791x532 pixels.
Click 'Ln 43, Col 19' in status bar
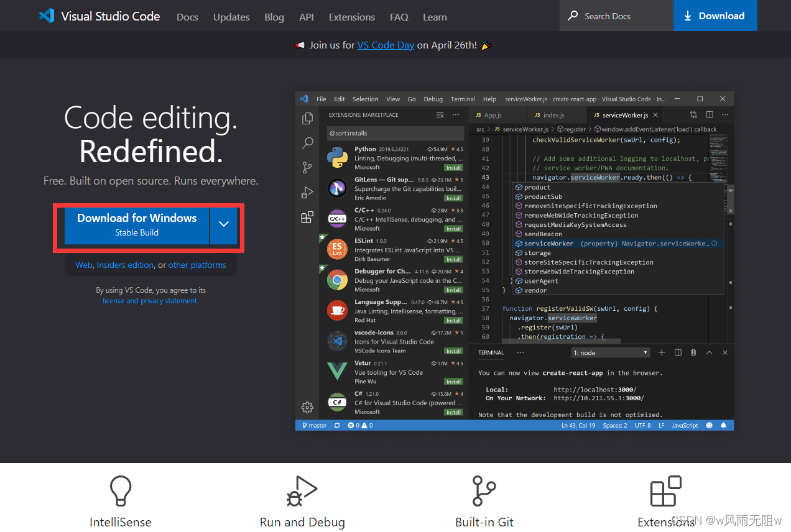coord(578,426)
